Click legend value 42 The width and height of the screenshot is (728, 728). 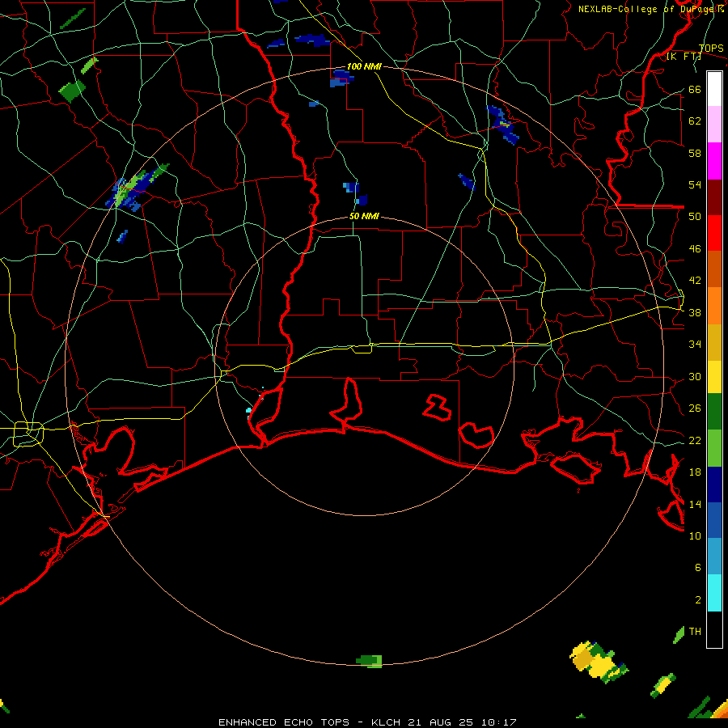tap(695, 281)
